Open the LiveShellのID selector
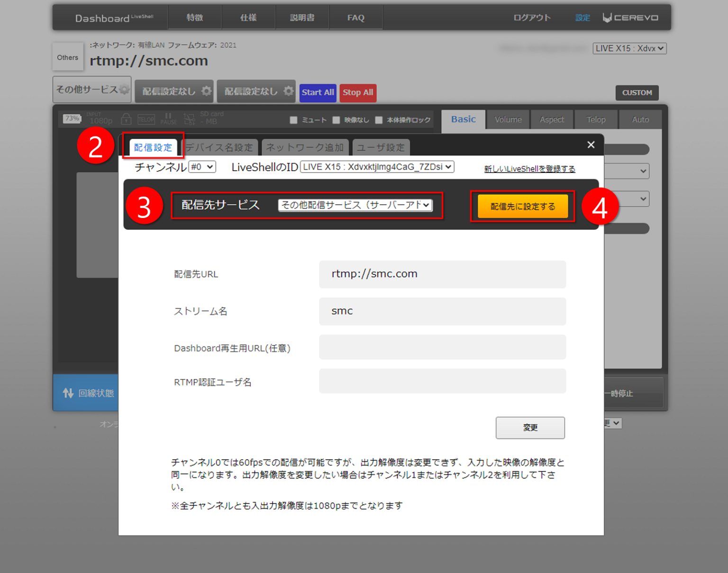This screenshot has width=728, height=573. 376,166
